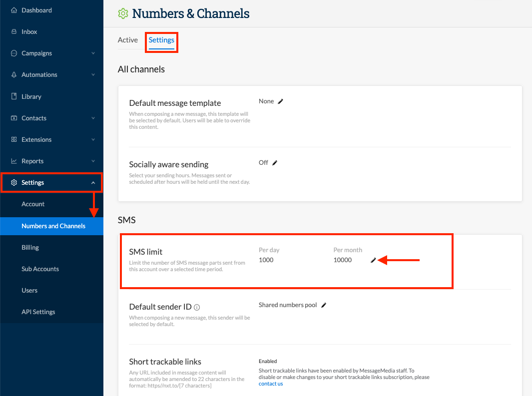Expand the Reports menu chevron

pos(93,161)
